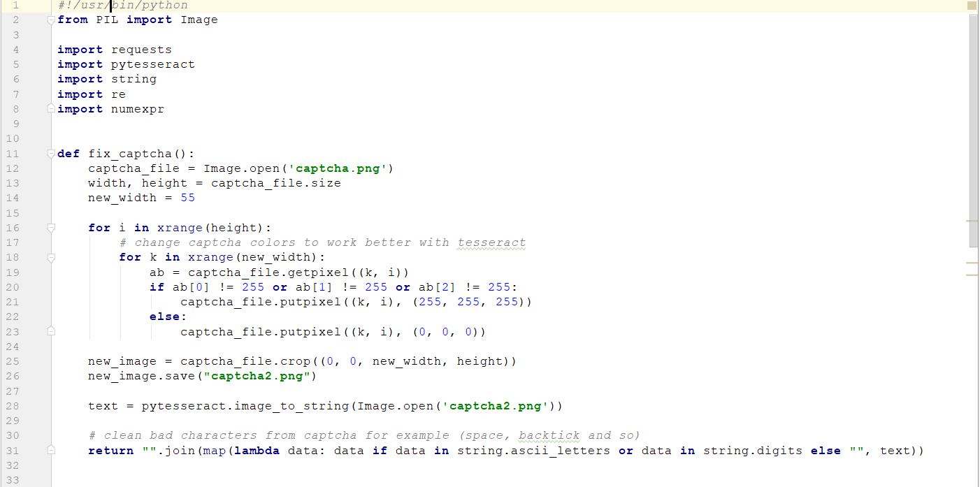Screen dimensions: 980x487
Task: Fold the 'for i in xrange(height)' loop
Action: (x=51, y=228)
